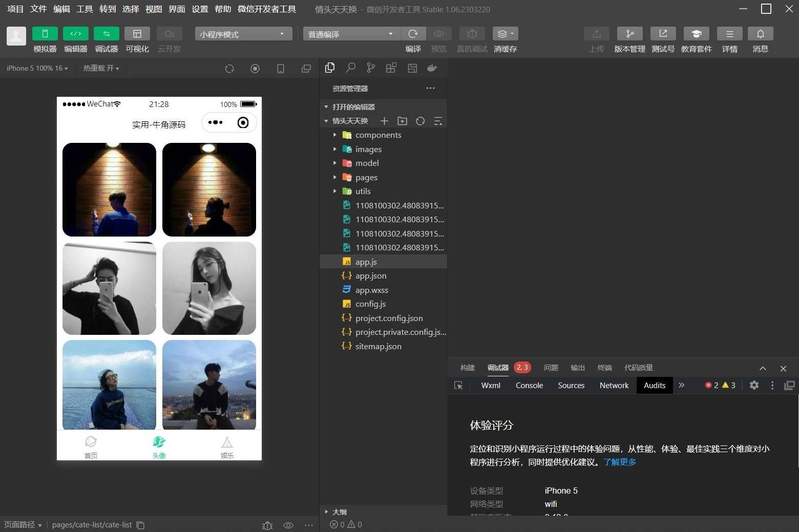Open the 工具 menu
Viewport: 799px width, 532px height.
tap(85, 9)
